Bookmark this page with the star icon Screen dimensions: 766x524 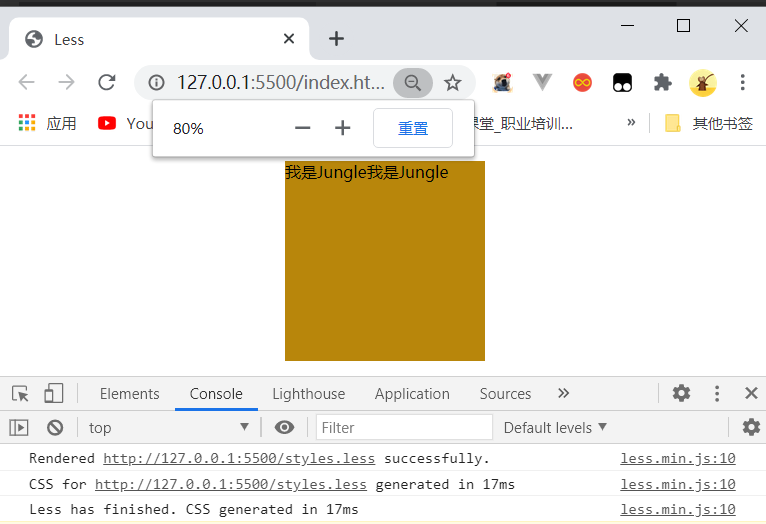coord(452,83)
